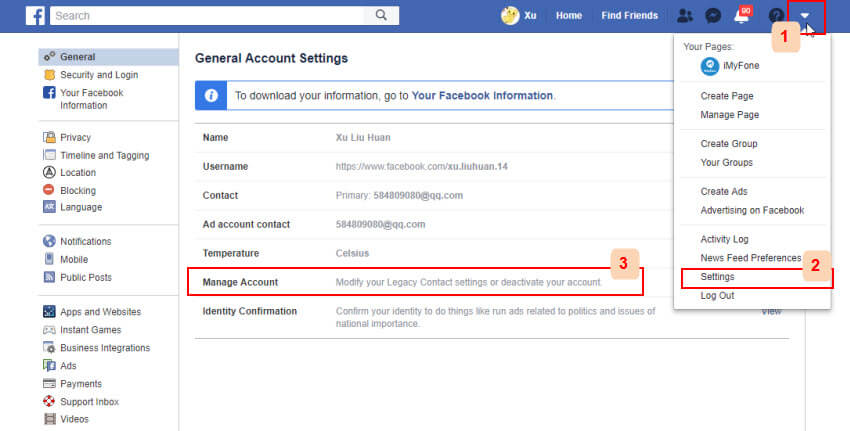Viewport: 850px width, 431px height.
Task: Click Your Facebook Information sidebar icon
Action: (49, 92)
